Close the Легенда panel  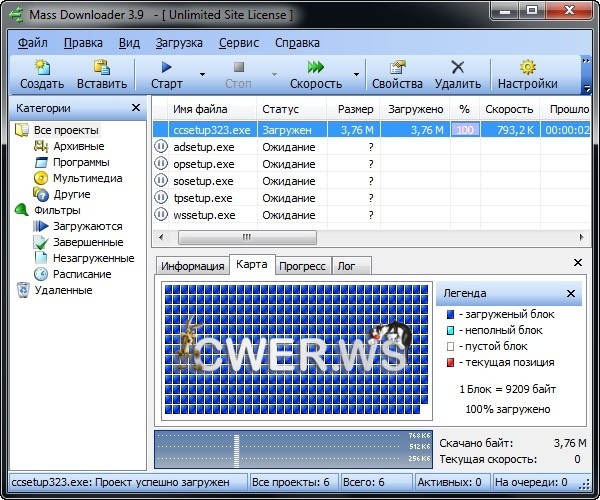pyautogui.click(x=571, y=294)
